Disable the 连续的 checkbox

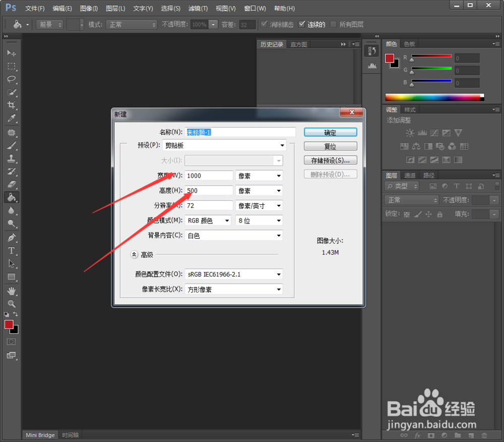tap(302, 24)
